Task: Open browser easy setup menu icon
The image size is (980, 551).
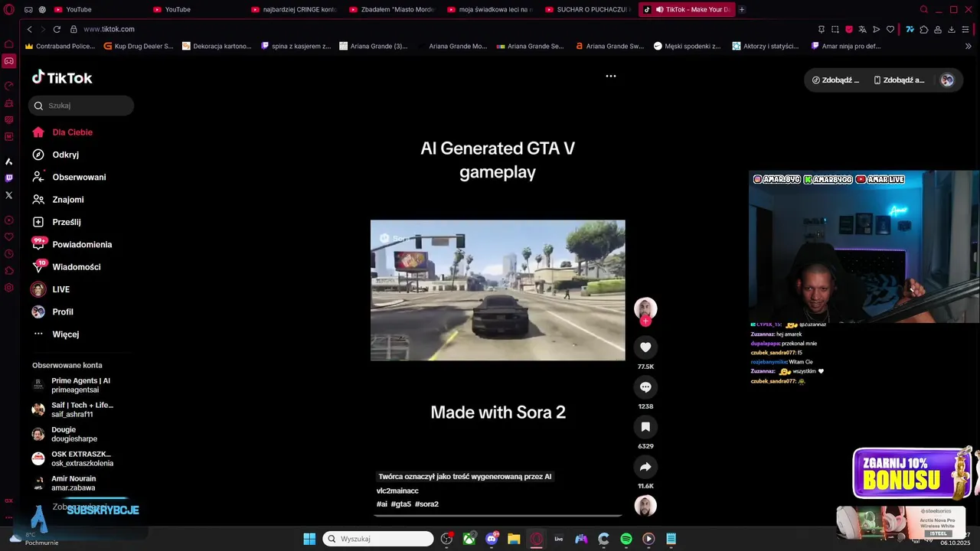Action: click(x=966, y=29)
